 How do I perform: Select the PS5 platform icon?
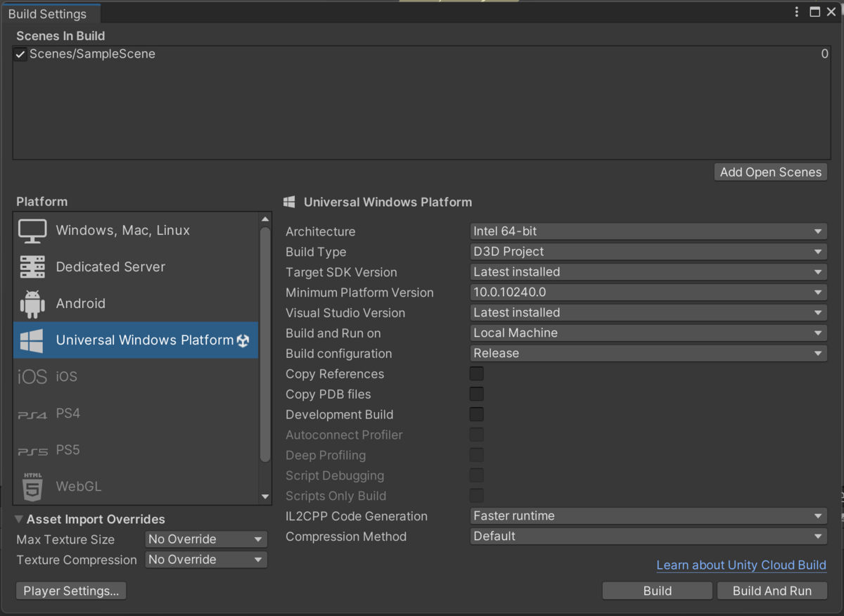[x=32, y=451]
